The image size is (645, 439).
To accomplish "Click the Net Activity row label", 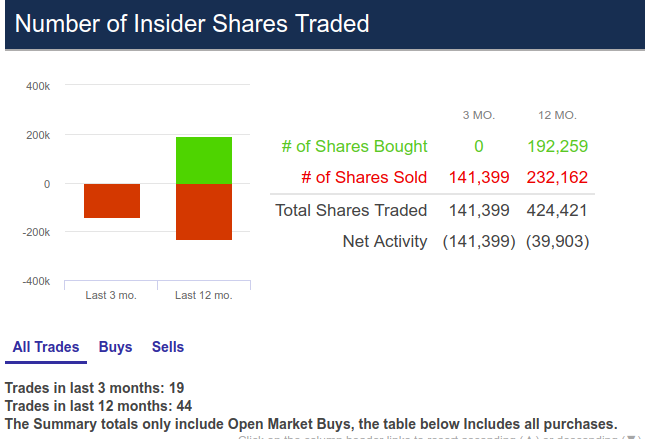I will (384, 241).
